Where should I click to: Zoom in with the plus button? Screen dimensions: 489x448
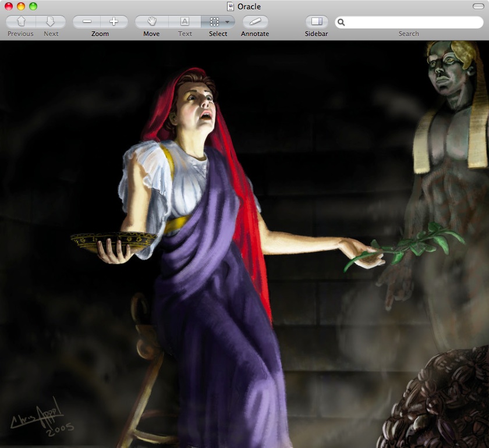114,22
